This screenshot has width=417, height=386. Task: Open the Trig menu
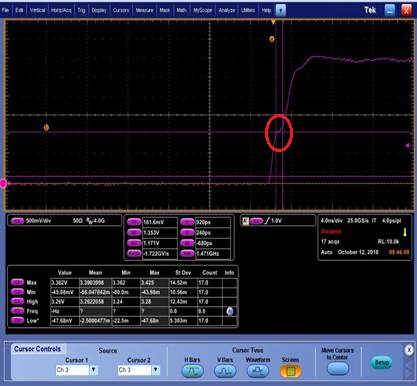[81, 10]
